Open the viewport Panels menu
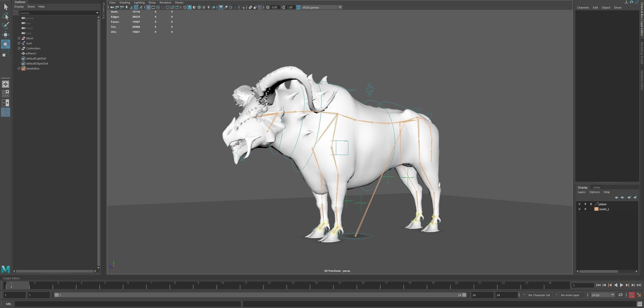644x308 pixels. (x=179, y=3)
